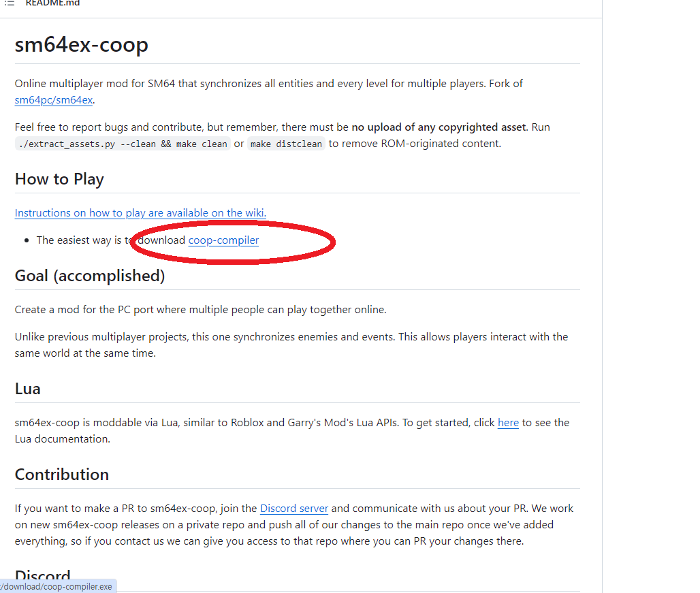The image size is (700, 593).
Task: Click the sm64ex-coop main heading
Action: pos(81,45)
